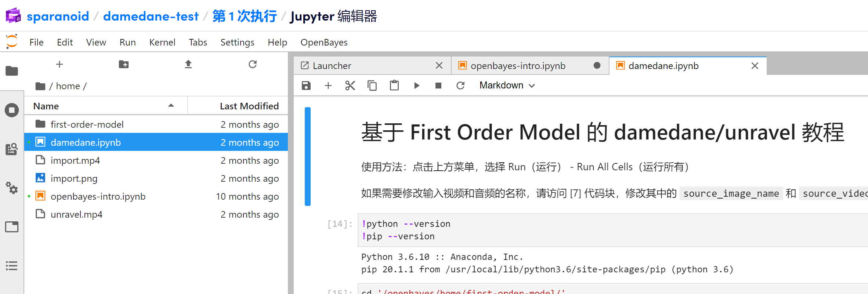The image size is (868, 294).
Task: Go to damedane-test breadcrumb link
Action: coord(151,16)
